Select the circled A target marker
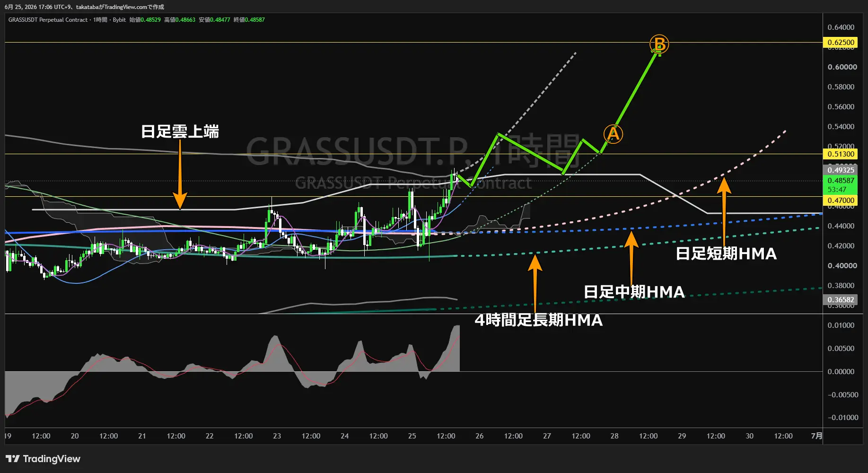868x473 pixels. 613,134
